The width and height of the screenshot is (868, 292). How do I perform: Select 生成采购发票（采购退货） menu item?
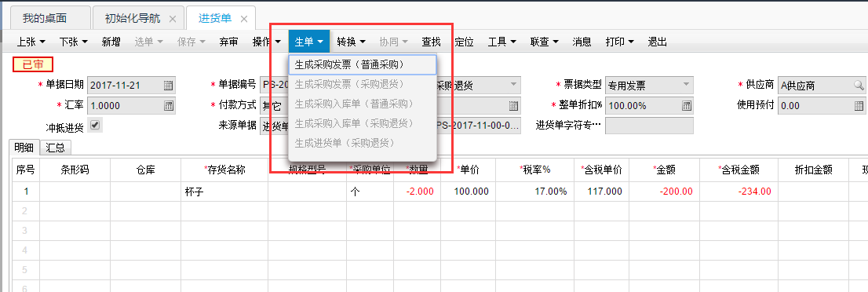pos(363,84)
